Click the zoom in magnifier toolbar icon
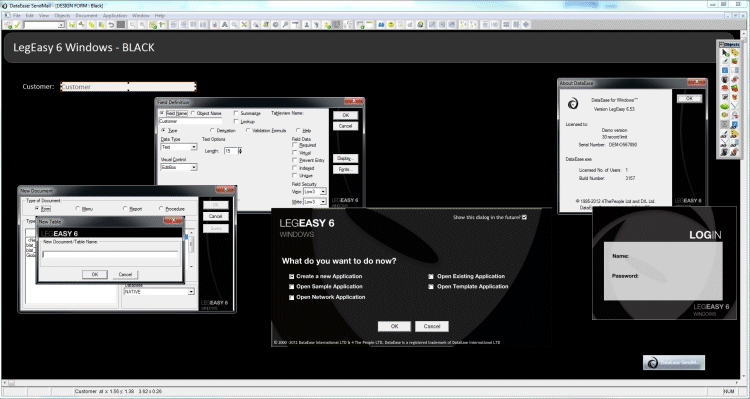The height and width of the screenshot is (399, 750). pos(132,24)
